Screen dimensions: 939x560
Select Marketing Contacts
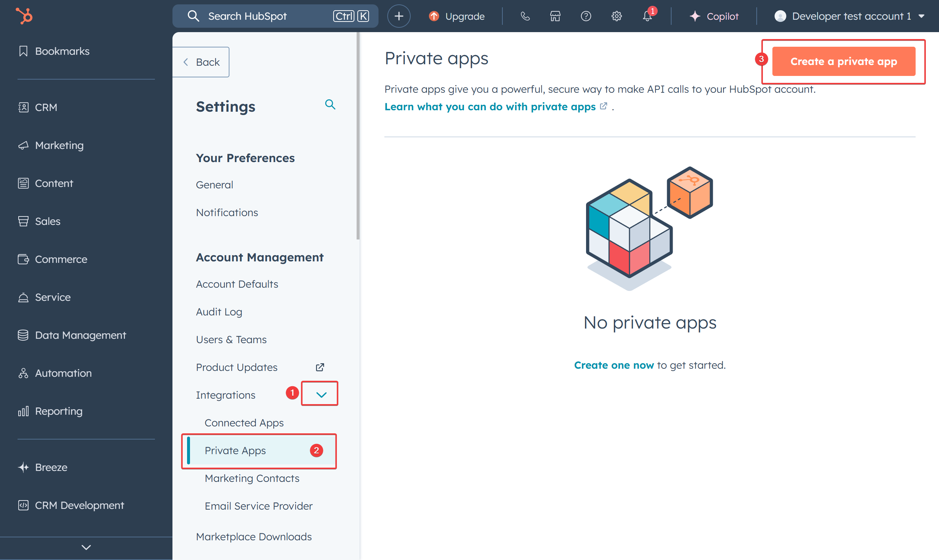(x=252, y=479)
